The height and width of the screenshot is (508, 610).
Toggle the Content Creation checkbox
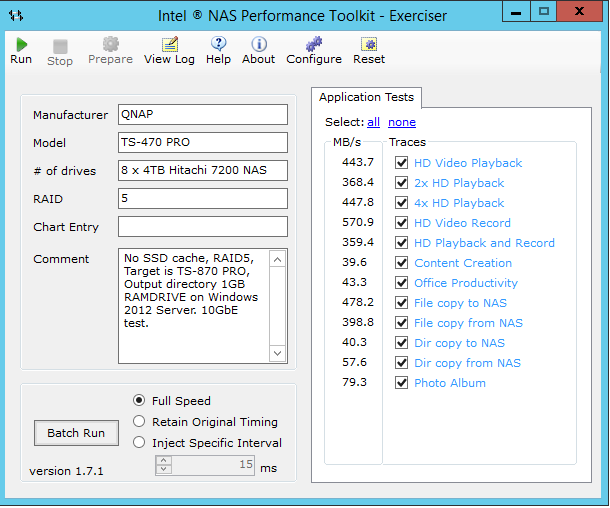[x=401, y=263]
